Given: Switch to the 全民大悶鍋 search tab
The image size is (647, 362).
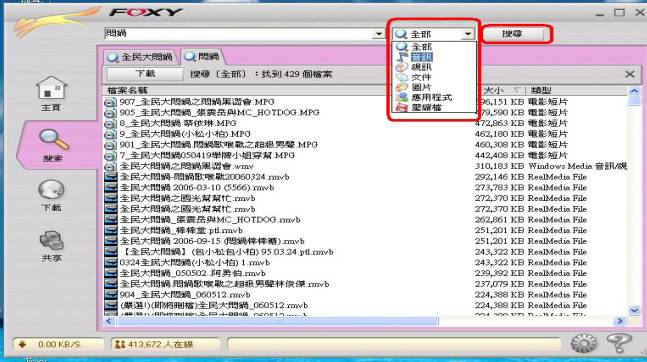Looking at the screenshot, I should [x=141, y=57].
